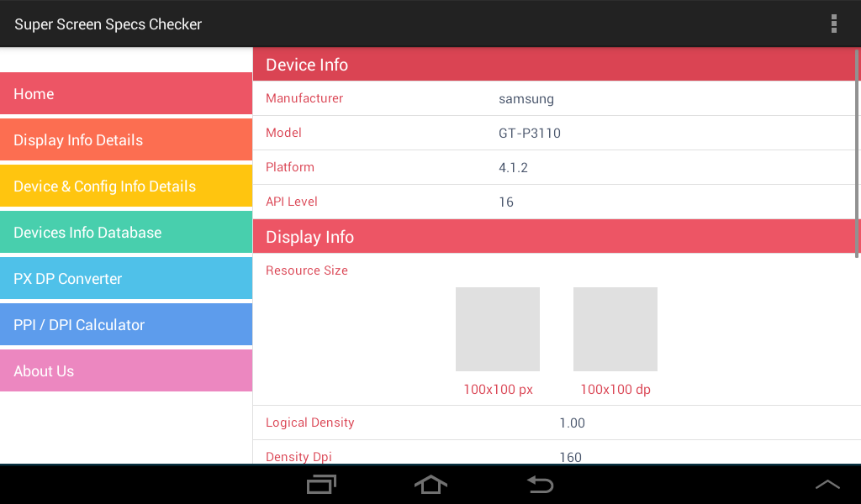Click the 100x100 dp sample square
The height and width of the screenshot is (504, 861).
615,329
